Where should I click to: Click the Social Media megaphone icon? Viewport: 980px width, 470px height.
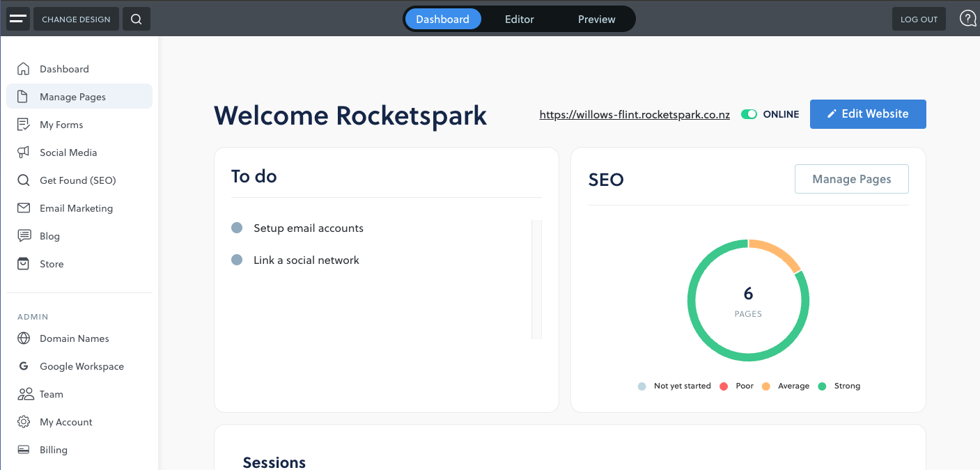coord(24,152)
